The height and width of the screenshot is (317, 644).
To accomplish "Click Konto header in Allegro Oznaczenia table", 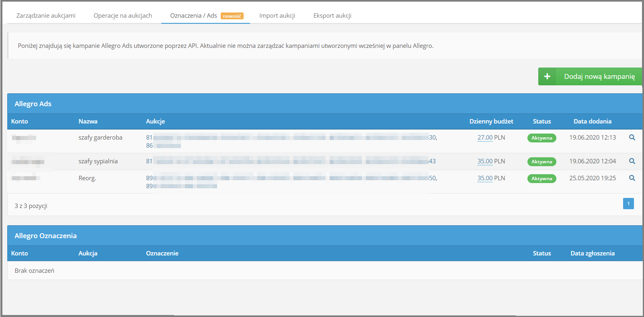I will pos(20,253).
